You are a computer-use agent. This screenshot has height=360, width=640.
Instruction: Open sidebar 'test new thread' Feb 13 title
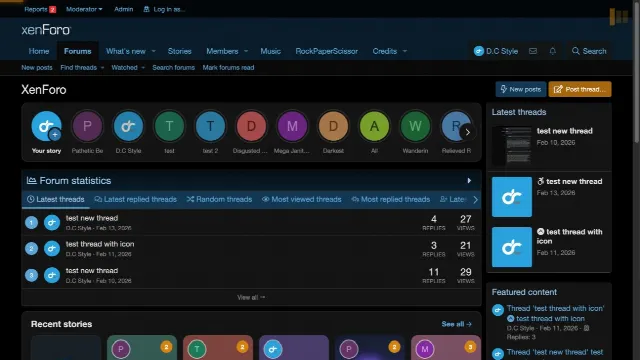tap(574, 181)
